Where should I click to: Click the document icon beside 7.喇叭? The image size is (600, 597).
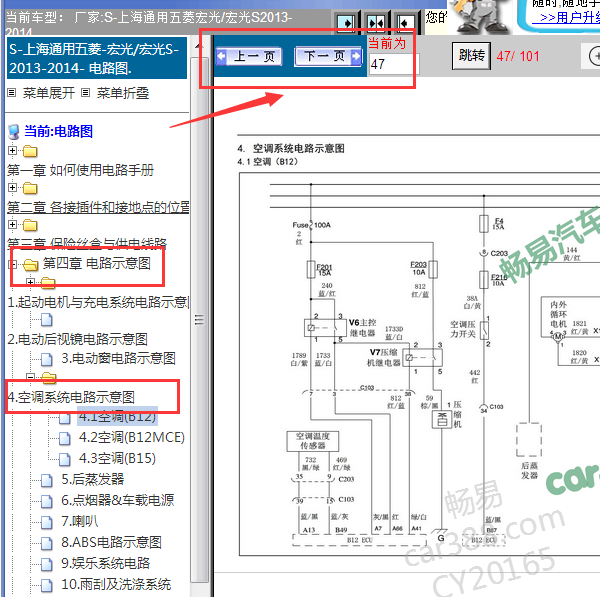(x=47, y=522)
